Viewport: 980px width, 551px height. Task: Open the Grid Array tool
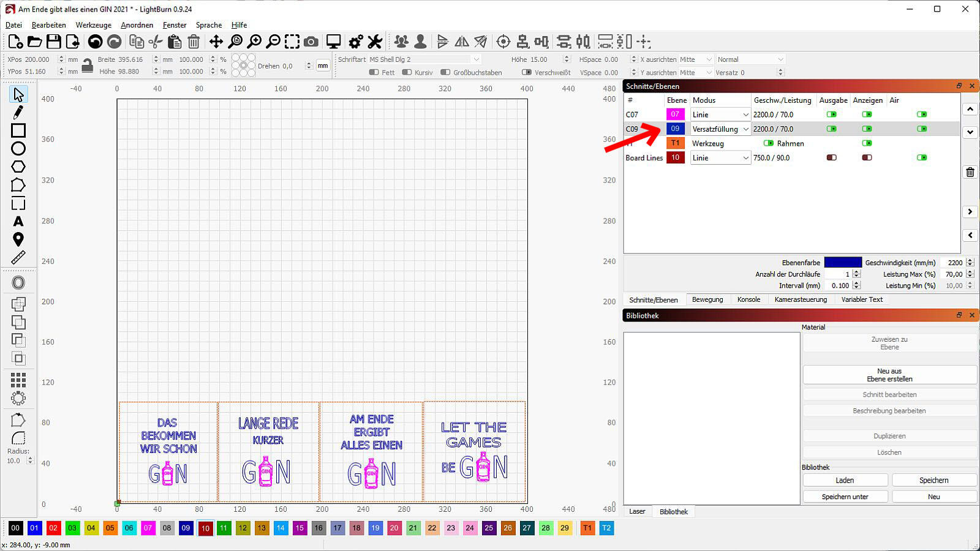click(x=18, y=380)
